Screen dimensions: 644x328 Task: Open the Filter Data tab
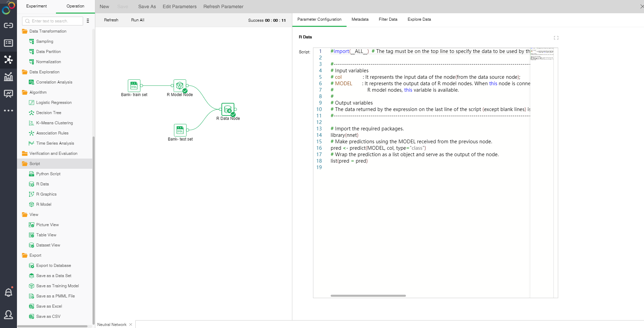point(388,19)
